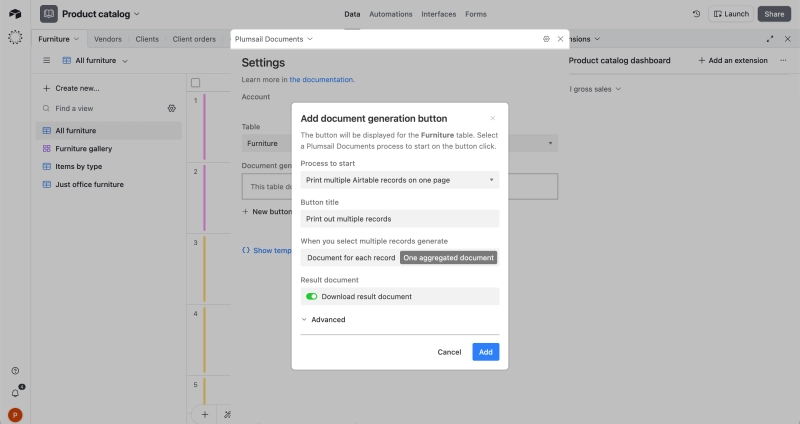Click the loading spinner icon in left rail
The width and height of the screenshot is (800, 424).
coord(15,37)
